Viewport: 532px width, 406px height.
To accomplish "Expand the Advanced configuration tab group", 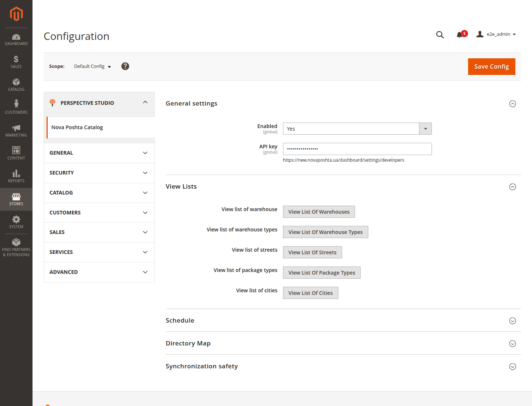I will pos(99,272).
